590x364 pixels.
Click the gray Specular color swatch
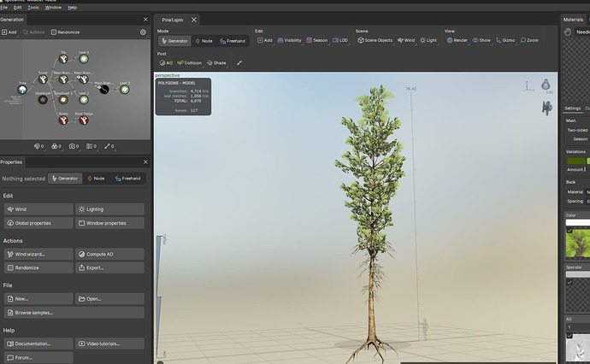(x=577, y=274)
